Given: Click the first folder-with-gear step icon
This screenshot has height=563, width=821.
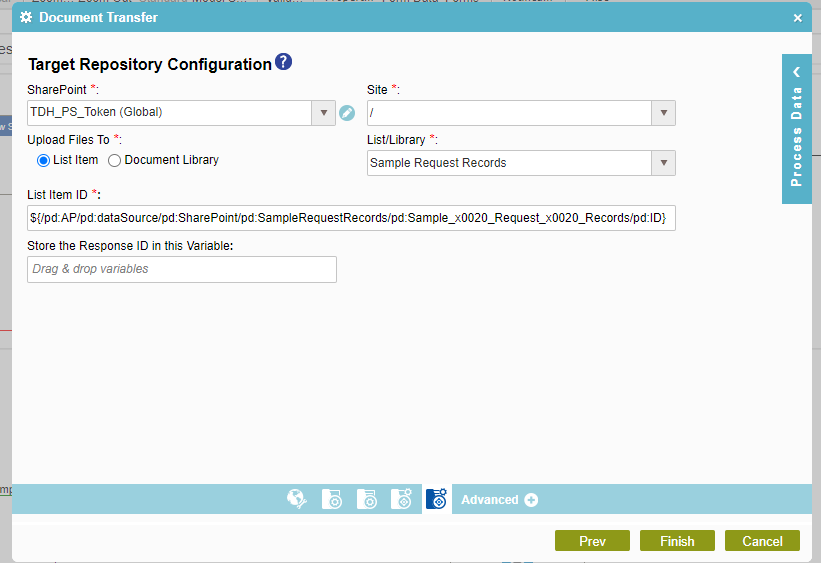Looking at the screenshot, I should [332, 500].
